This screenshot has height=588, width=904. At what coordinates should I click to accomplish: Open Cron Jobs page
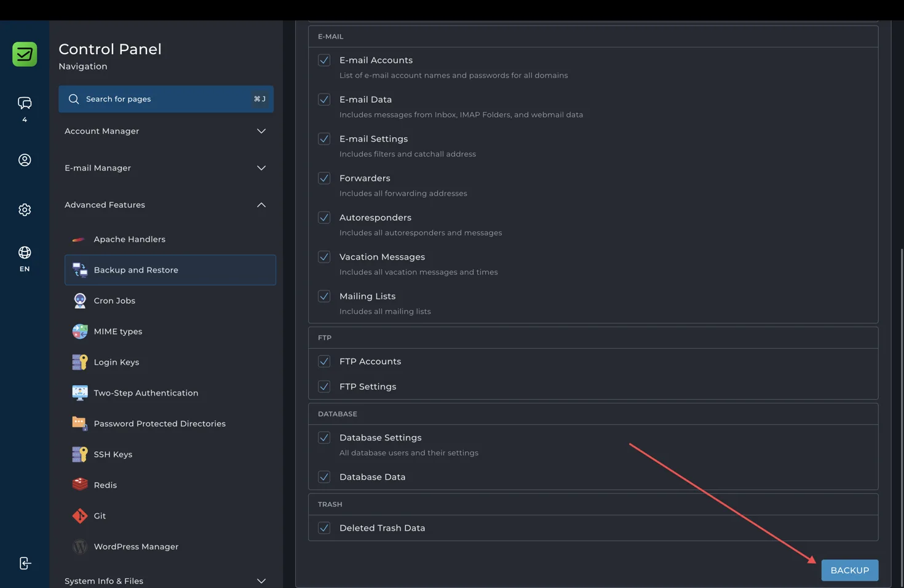pyautogui.click(x=170, y=301)
